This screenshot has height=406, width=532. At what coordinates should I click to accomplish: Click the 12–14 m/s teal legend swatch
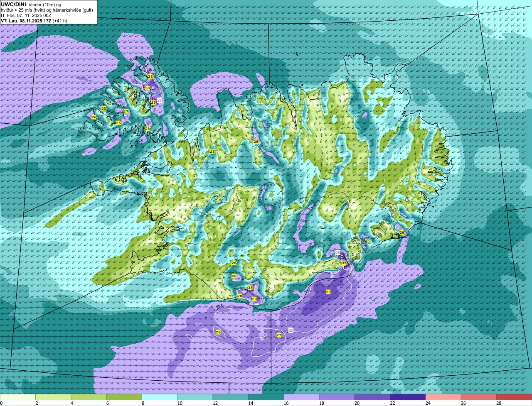(230, 397)
